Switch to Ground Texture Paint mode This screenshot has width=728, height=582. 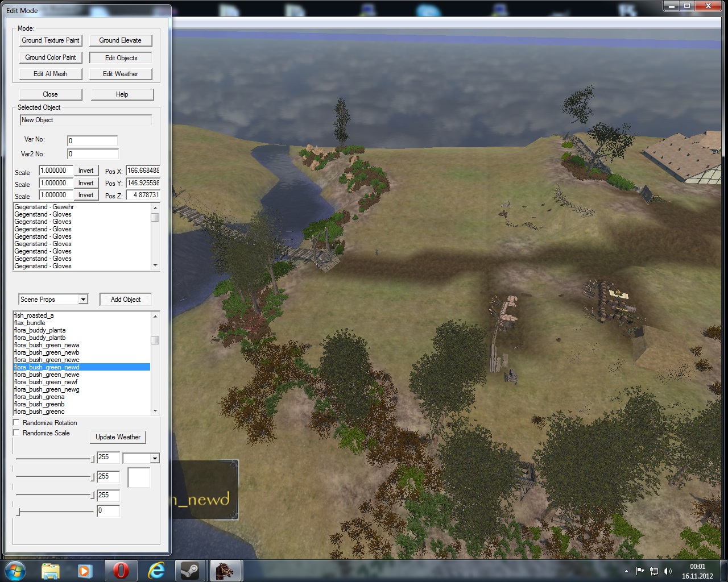point(51,40)
